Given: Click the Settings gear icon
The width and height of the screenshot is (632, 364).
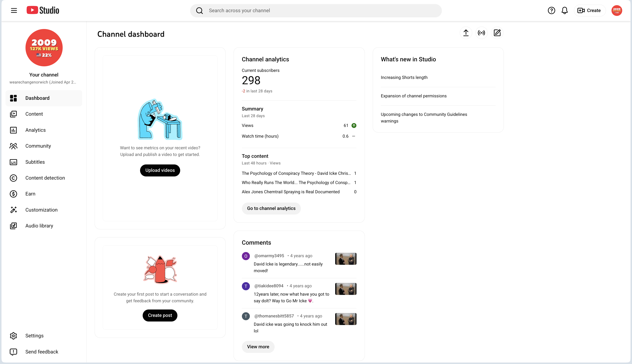Looking at the screenshot, I should tap(13, 336).
